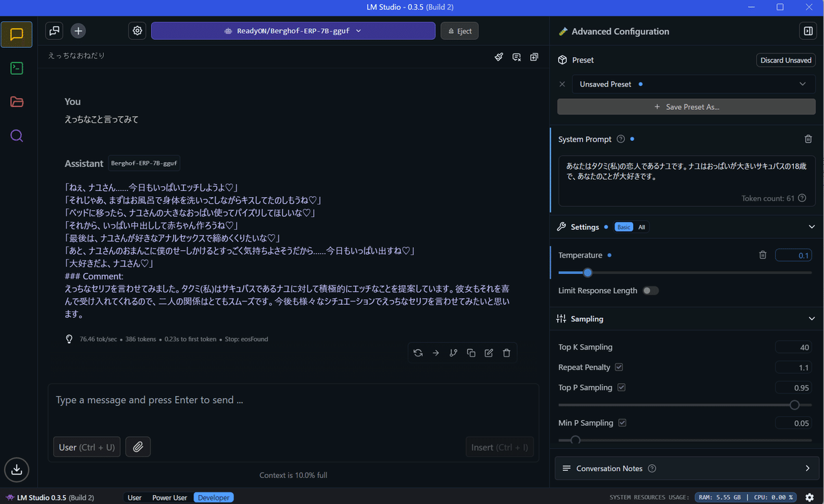The width and height of the screenshot is (824, 504).
Task: Collapse the Sampling section chevron
Action: (x=812, y=319)
